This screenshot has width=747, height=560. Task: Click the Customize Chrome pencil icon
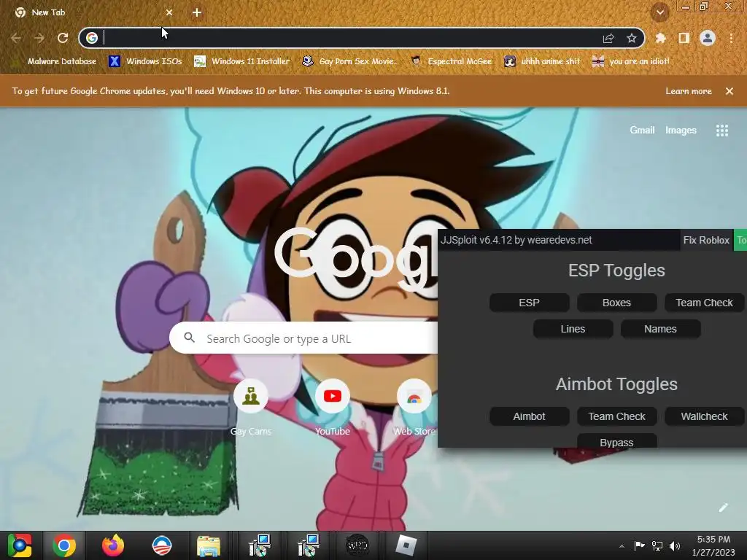723,507
